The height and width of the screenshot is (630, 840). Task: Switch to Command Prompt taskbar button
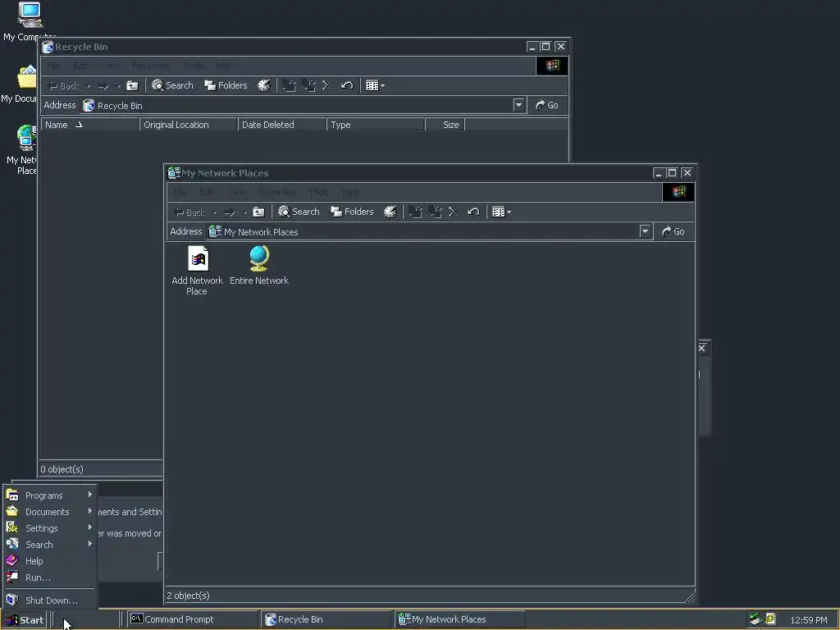point(192,619)
